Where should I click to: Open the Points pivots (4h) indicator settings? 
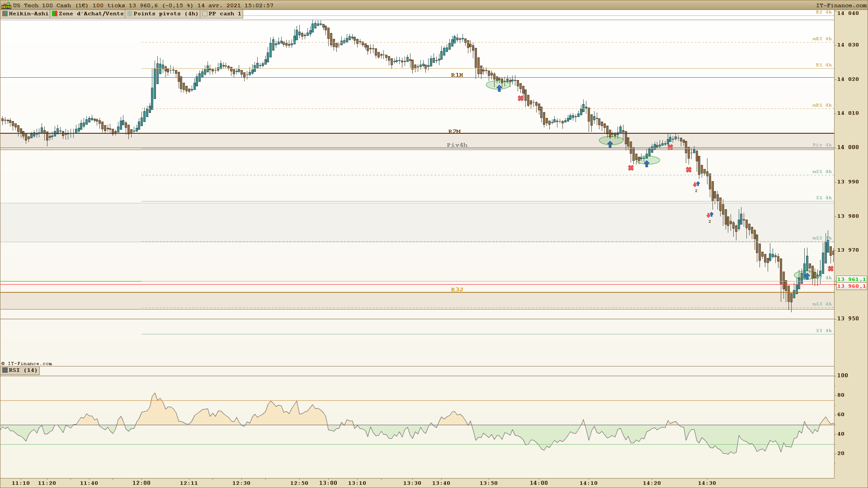[x=165, y=14]
